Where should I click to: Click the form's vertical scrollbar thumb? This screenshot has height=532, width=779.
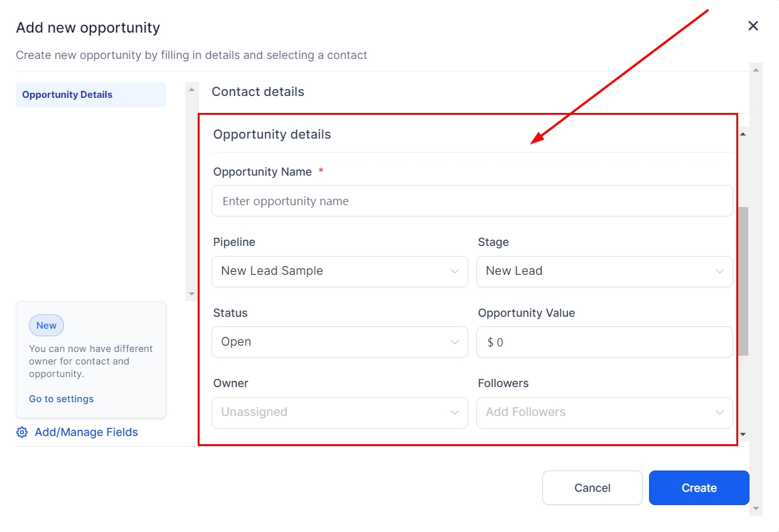point(743,281)
